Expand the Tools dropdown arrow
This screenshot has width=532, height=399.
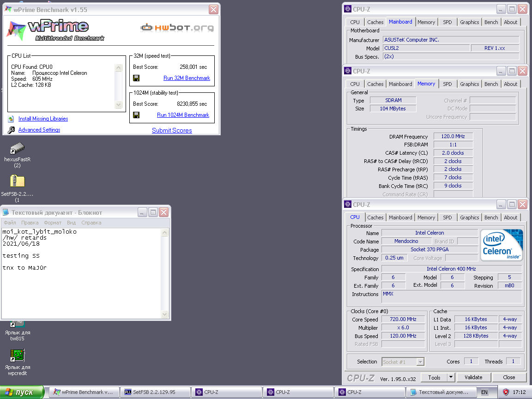click(451, 377)
